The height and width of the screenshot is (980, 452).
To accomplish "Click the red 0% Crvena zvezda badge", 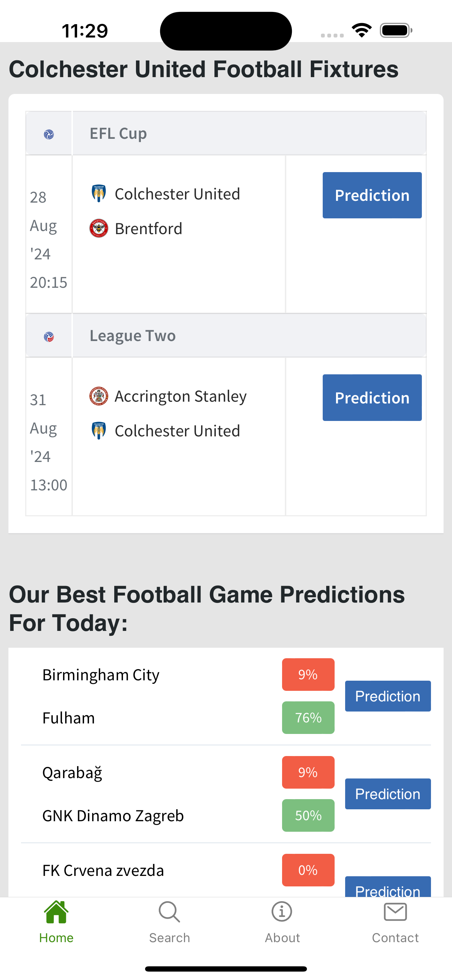I will [308, 870].
